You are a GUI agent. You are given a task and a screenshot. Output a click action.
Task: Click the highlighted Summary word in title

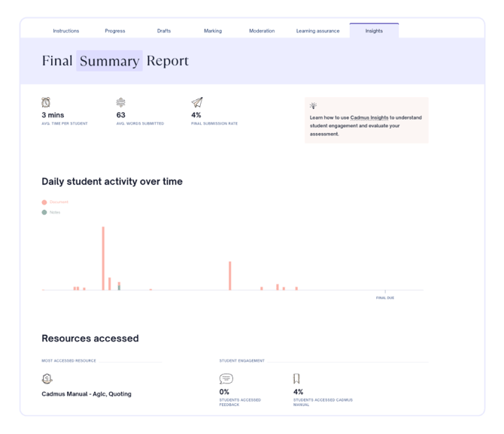pos(109,61)
